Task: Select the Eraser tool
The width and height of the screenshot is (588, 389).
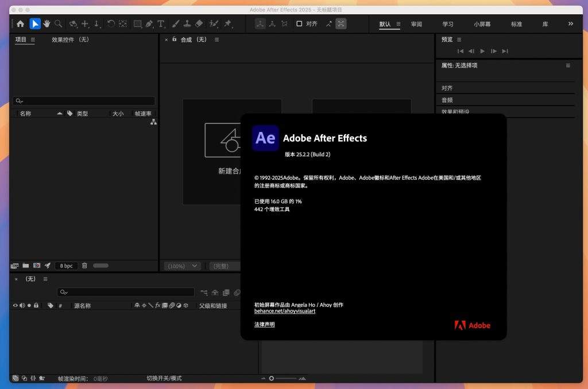Action: coord(199,24)
